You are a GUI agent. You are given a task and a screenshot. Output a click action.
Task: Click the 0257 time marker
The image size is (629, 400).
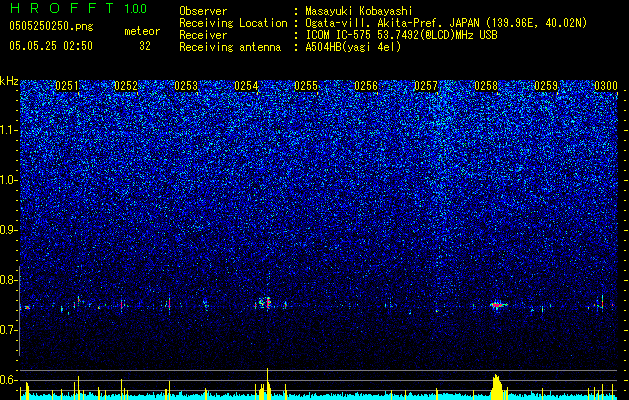tap(426, 86)
